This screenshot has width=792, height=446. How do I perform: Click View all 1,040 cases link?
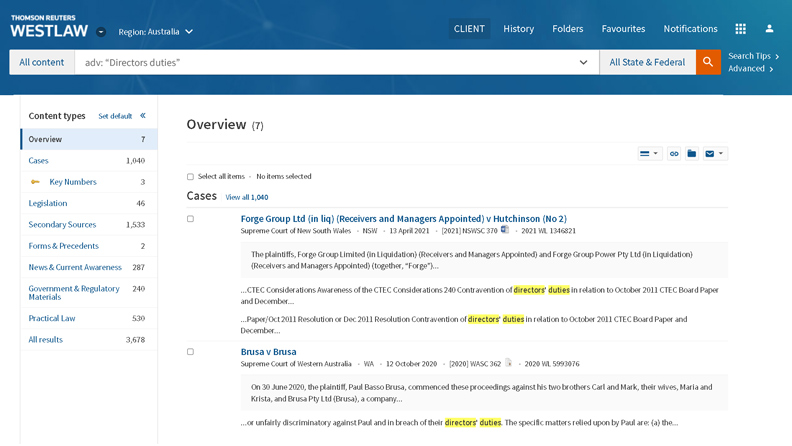[x=246, y=198]
